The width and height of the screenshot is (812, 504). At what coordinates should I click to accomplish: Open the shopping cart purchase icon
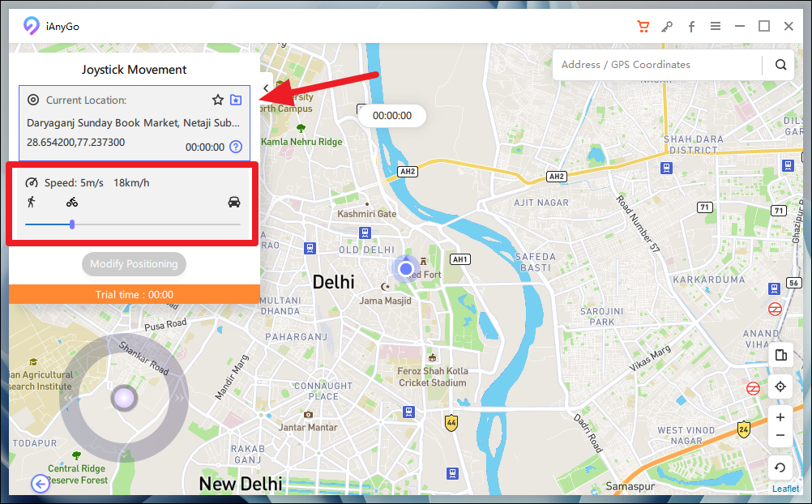click(x=643, y=27)
